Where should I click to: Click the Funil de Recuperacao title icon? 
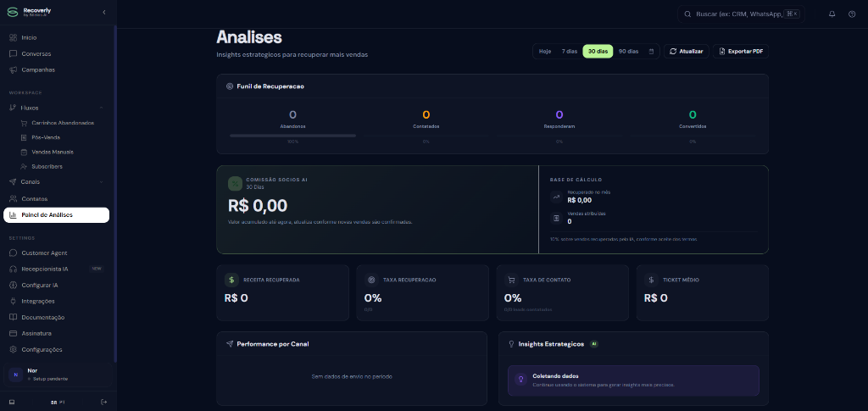tap(230, 86)
